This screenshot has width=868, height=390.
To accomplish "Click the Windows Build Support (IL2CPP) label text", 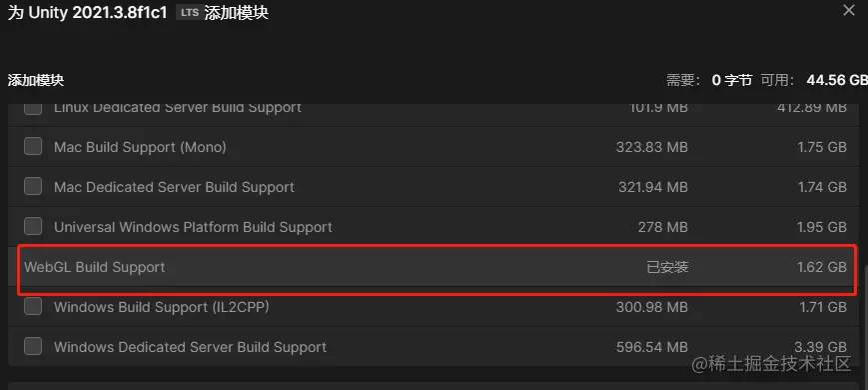I will pos(162,307).
